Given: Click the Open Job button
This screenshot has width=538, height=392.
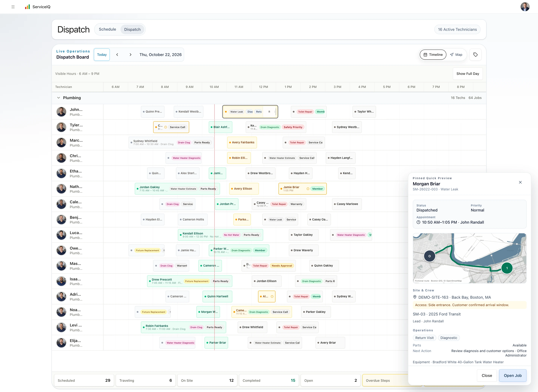Looking at the screenshot, I should pyautogui.click(x=513, y=375).
